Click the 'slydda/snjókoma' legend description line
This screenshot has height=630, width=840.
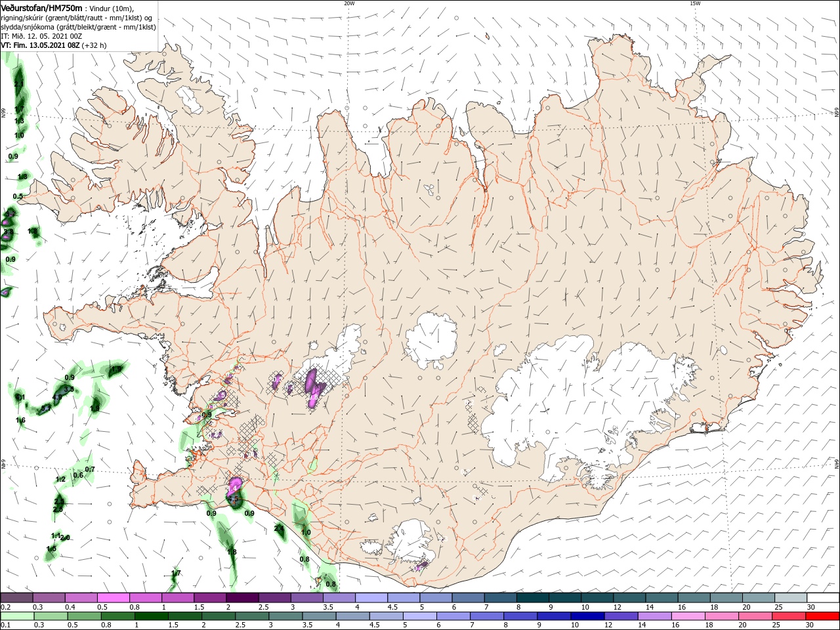point(79,27)
